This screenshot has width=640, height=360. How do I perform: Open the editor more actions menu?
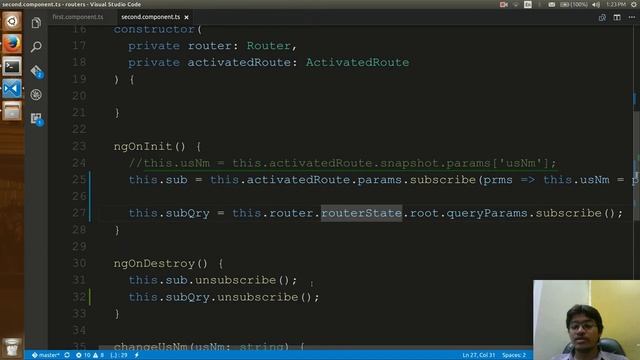pos(631,18)
